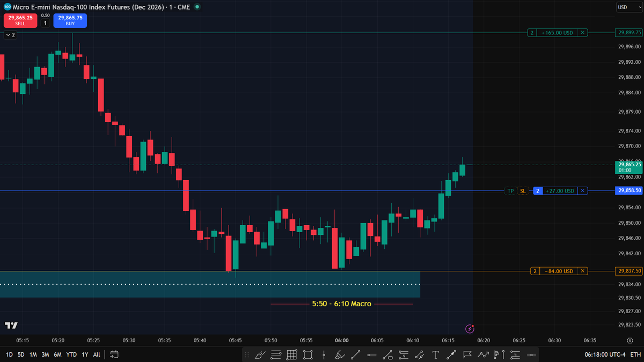Select the Arrow drawing tool

pos(451,354)
